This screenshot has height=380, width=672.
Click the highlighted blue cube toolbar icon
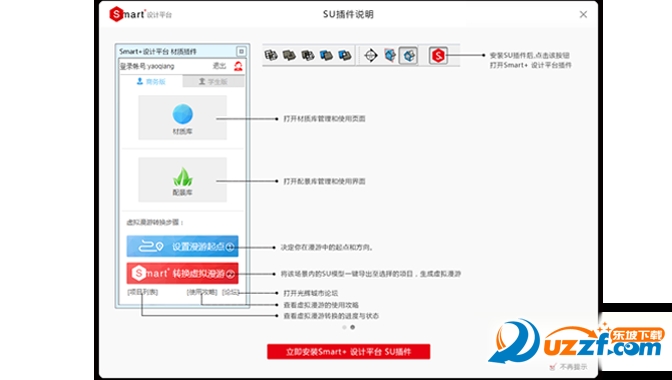[x=408, y=55]
